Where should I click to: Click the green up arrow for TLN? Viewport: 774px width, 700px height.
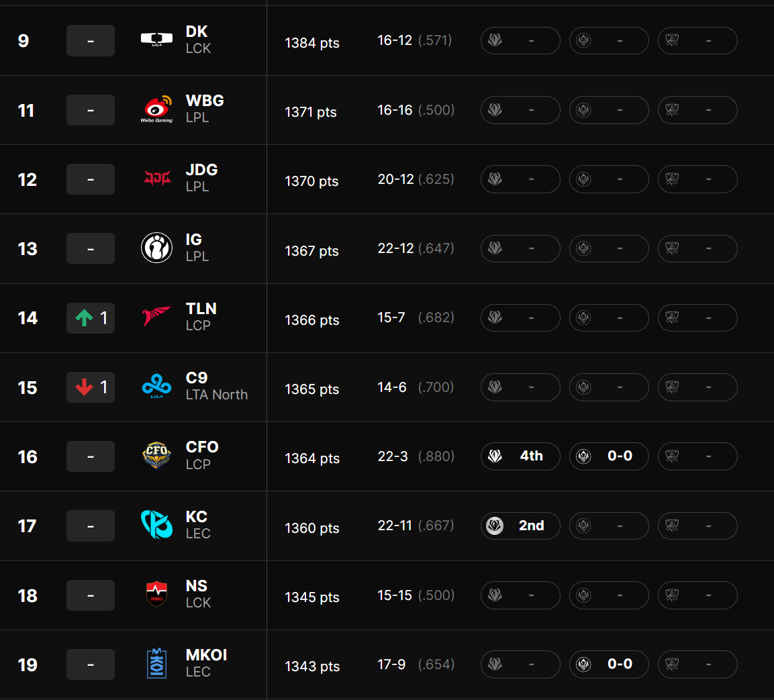pos(85,317)
